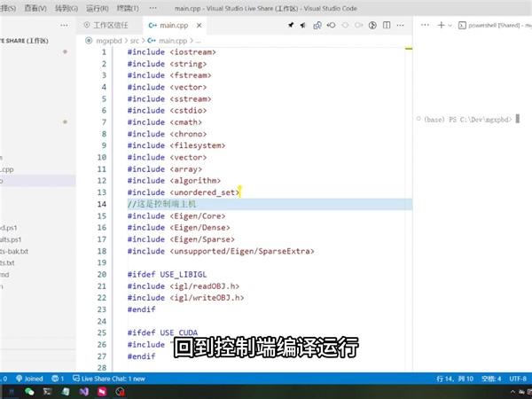Open the light-blue notepad icon on the taskbar

[66, 392]
